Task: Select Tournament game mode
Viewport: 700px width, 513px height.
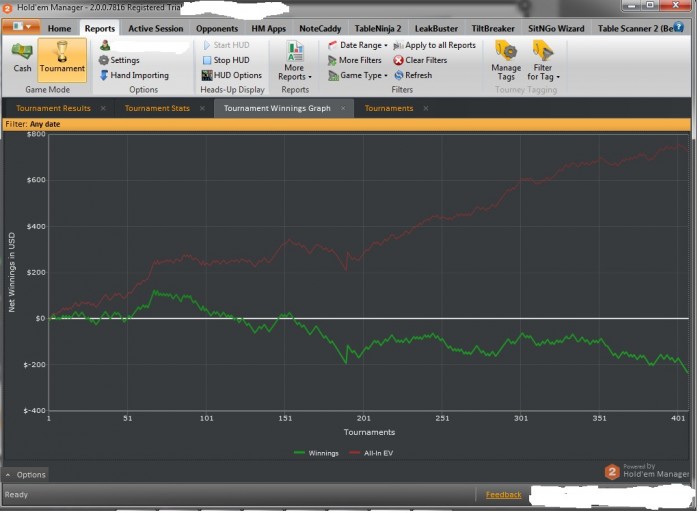Action: 62,59
